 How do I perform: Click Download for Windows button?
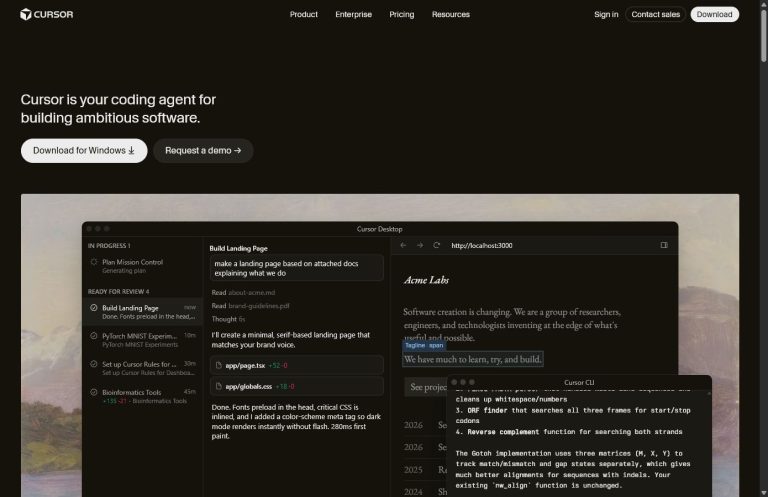[x=84, y=150]
